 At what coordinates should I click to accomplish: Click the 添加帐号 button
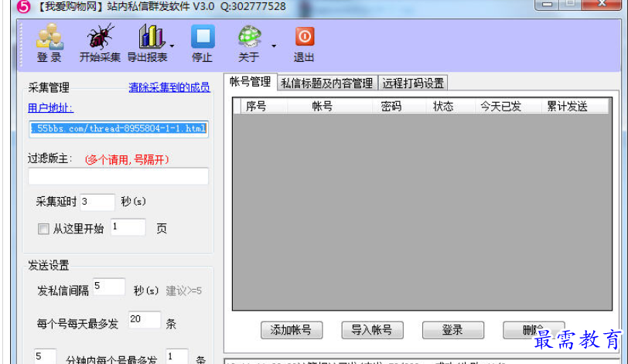[291, 330]
